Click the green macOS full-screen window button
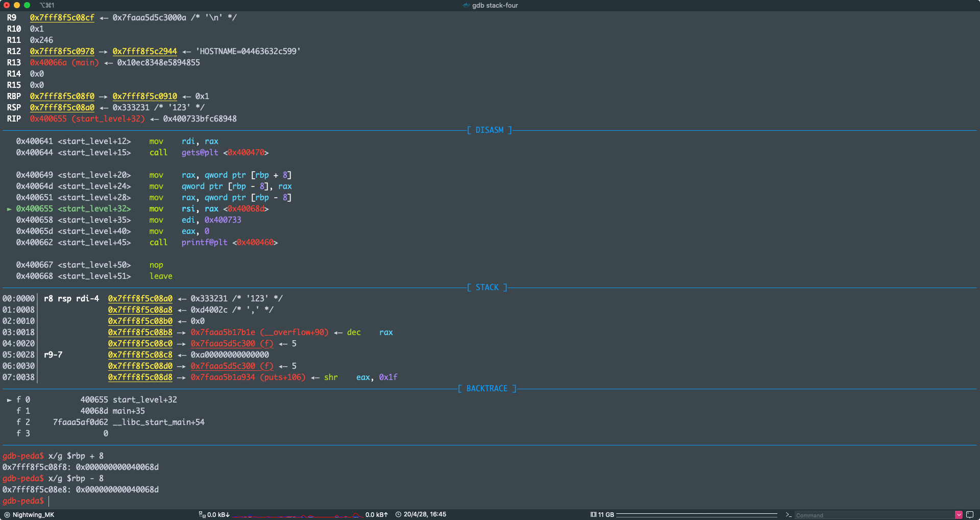This screenshot has width=980, height=520. [27, 5]
